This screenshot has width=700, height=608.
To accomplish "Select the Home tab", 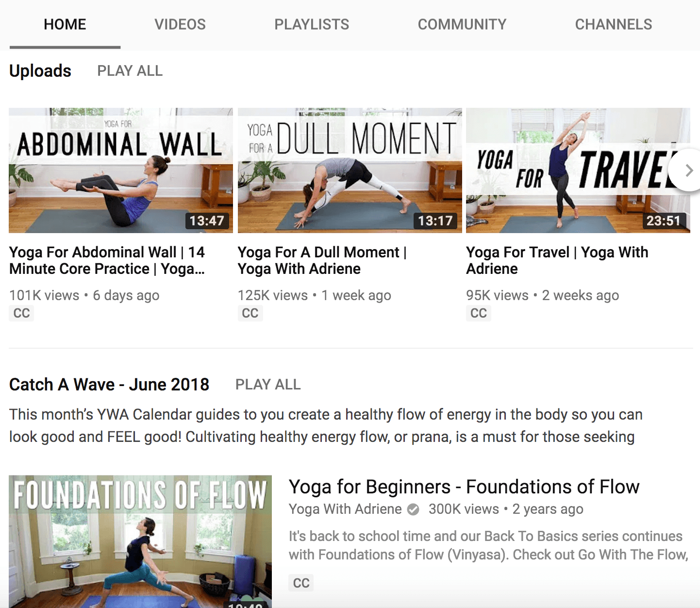I will 65,24.
